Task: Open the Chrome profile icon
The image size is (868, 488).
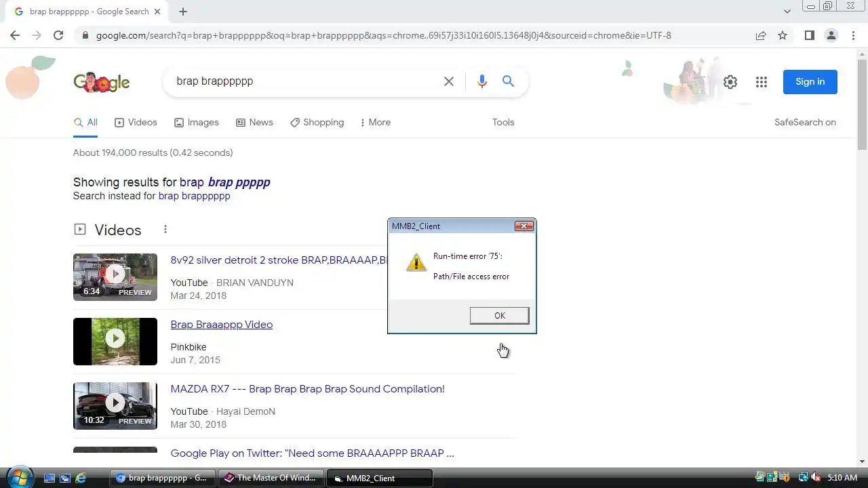Action: pos(831,35)
